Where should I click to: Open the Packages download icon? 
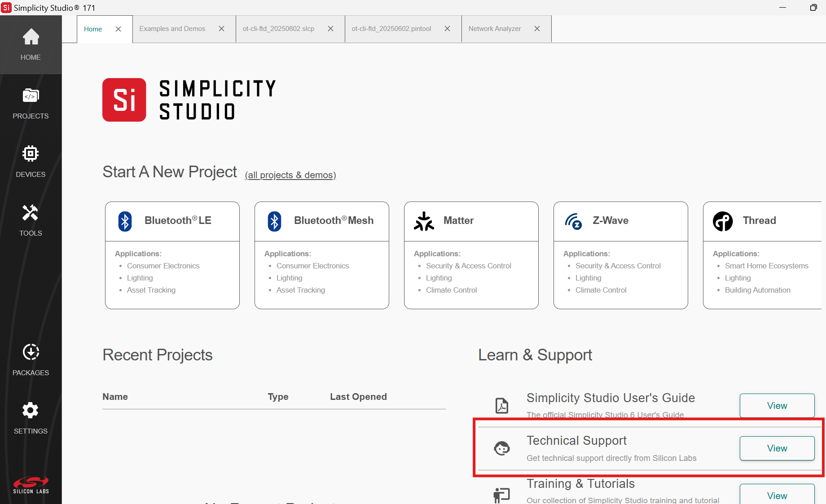[31, 352]
